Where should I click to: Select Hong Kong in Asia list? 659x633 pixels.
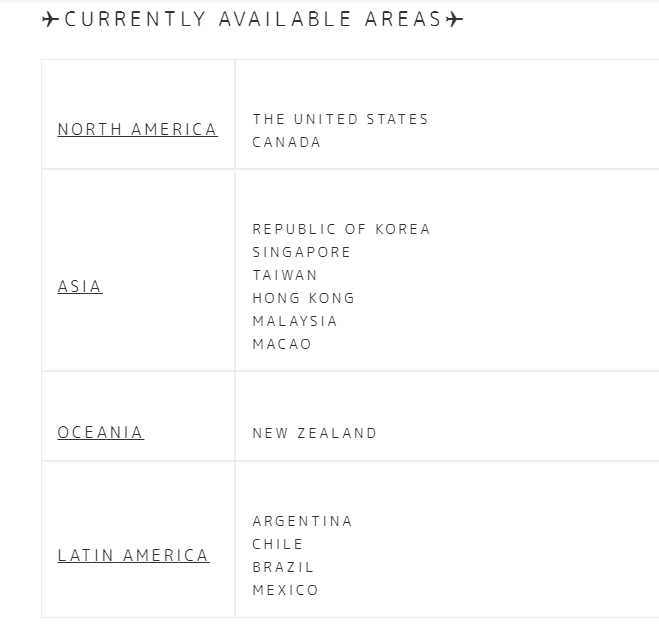303,298
